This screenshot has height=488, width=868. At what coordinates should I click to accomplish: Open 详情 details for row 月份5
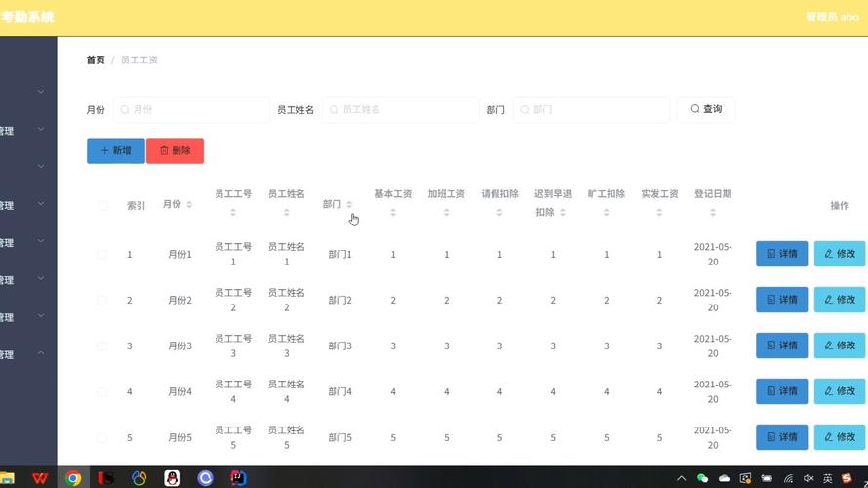coord(781,437)
